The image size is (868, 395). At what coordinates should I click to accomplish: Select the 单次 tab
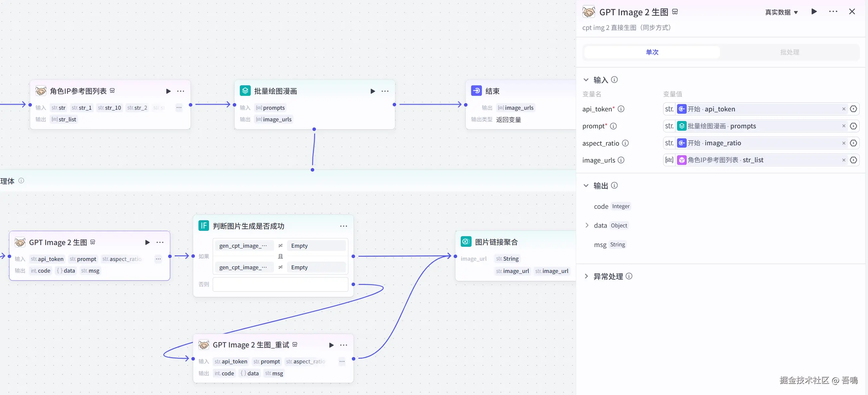point(652,52)
